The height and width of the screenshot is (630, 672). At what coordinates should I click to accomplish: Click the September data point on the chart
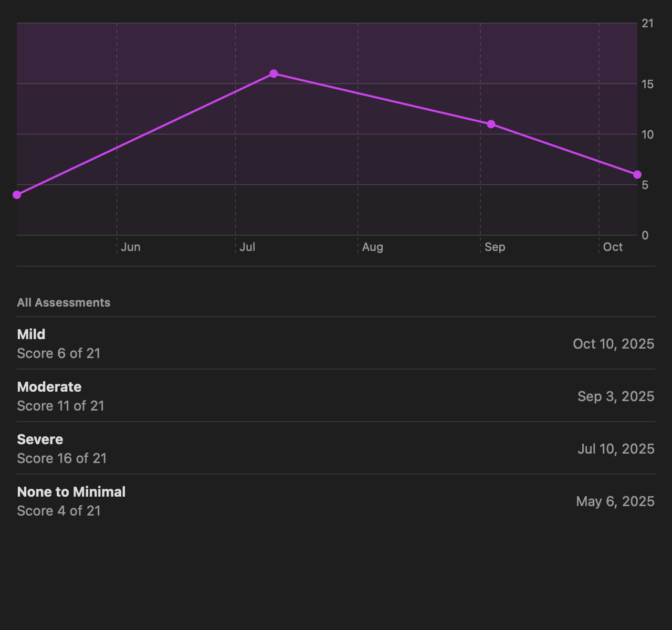[x=491, y=124]
